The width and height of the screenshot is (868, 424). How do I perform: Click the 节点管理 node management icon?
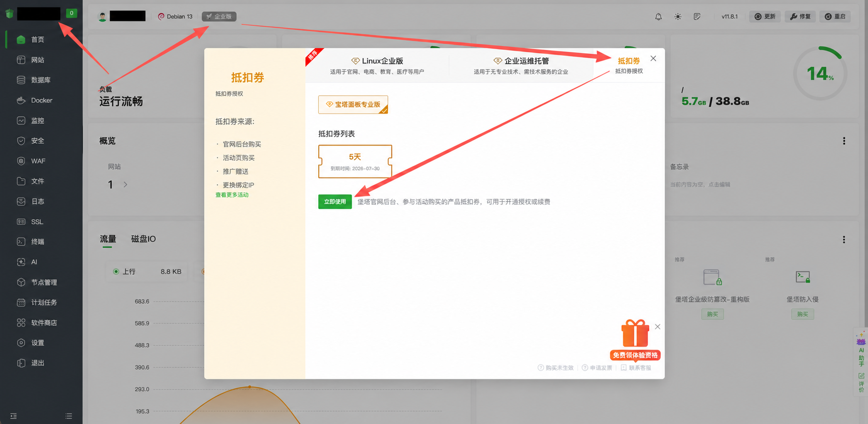[x=21, y=282]
